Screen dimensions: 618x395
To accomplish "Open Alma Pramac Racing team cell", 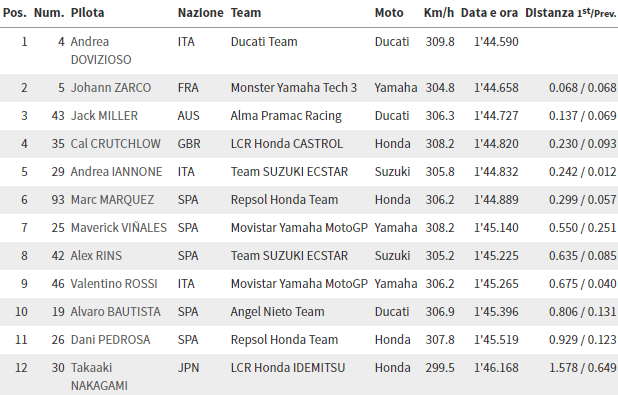I will click(286, 116).
